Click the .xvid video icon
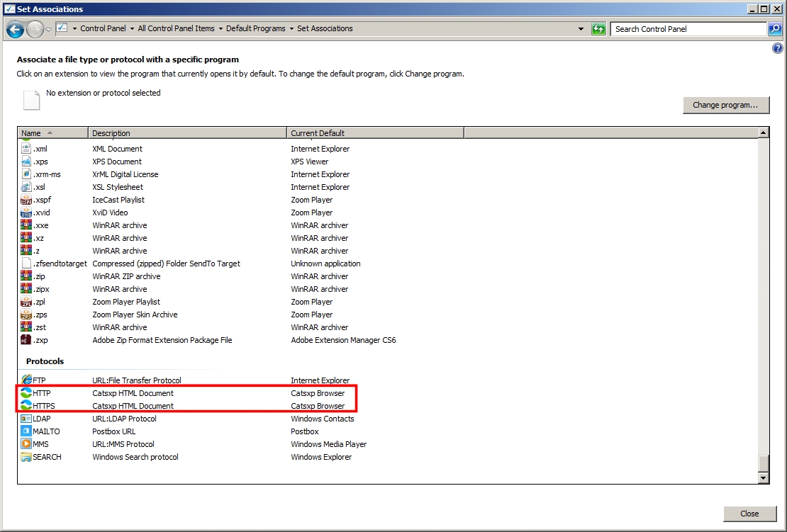Image resolution: width=787 pixels, height=532 pixels. [26, 213]
